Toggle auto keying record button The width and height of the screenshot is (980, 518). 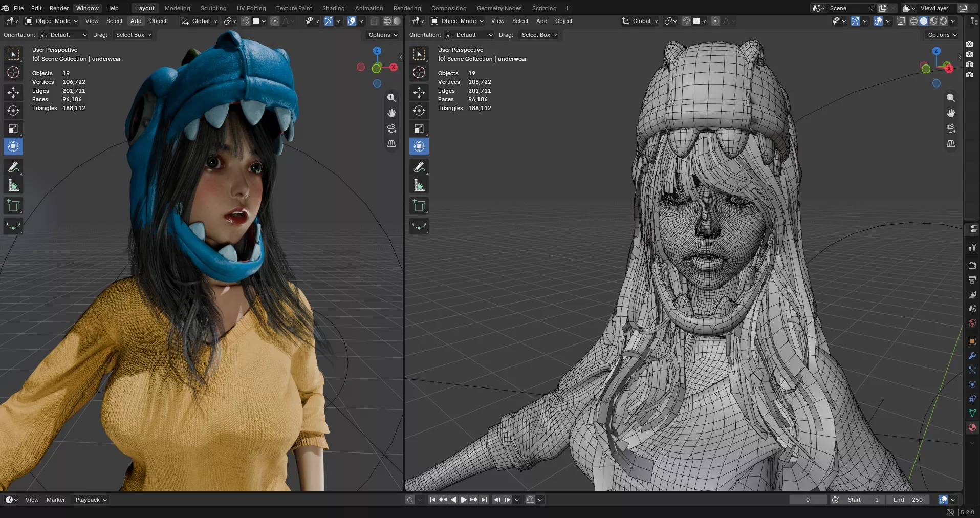(410, 500)
